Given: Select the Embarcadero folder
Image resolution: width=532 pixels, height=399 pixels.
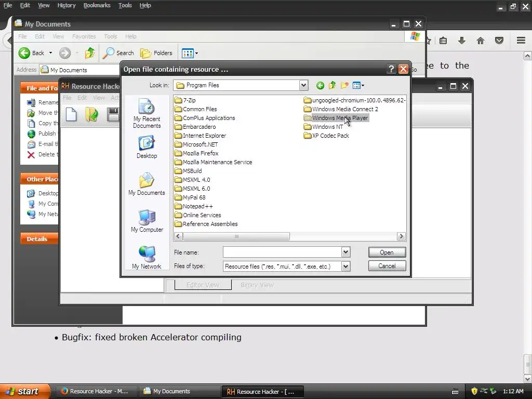Looking at the screenshot, I should pos(195,127).
